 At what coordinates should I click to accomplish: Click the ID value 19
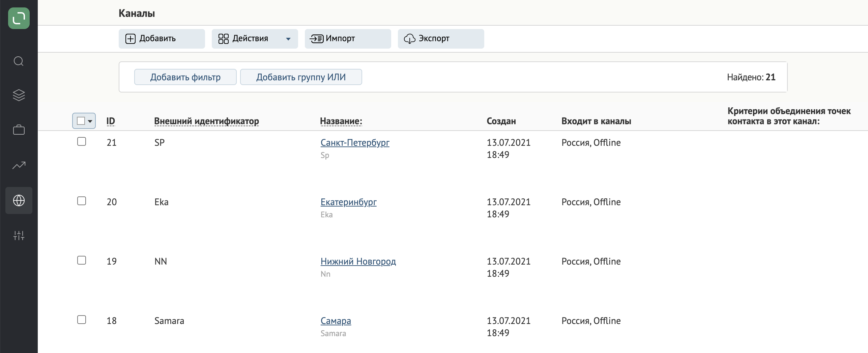pyautogui.click(x=112, y=262)
